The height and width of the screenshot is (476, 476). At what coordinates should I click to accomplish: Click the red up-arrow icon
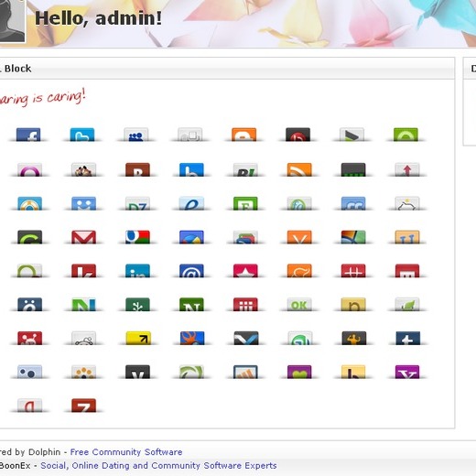coord(407,169)
